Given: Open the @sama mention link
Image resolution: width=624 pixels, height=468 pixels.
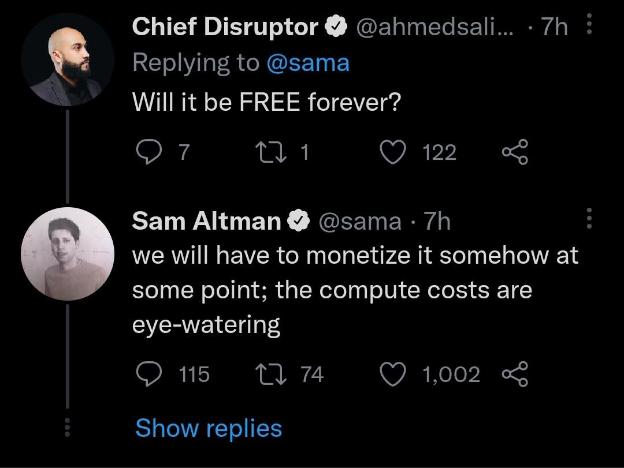Looking at the screenshot, I should [308, 63].
